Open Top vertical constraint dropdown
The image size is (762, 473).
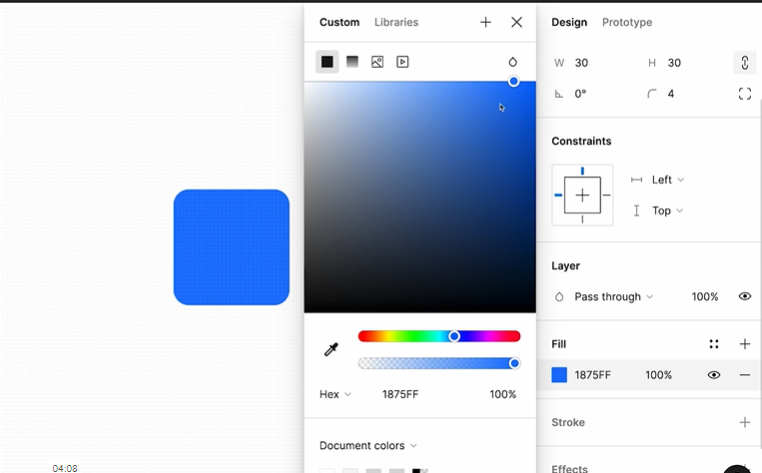[x=668, y=210]
